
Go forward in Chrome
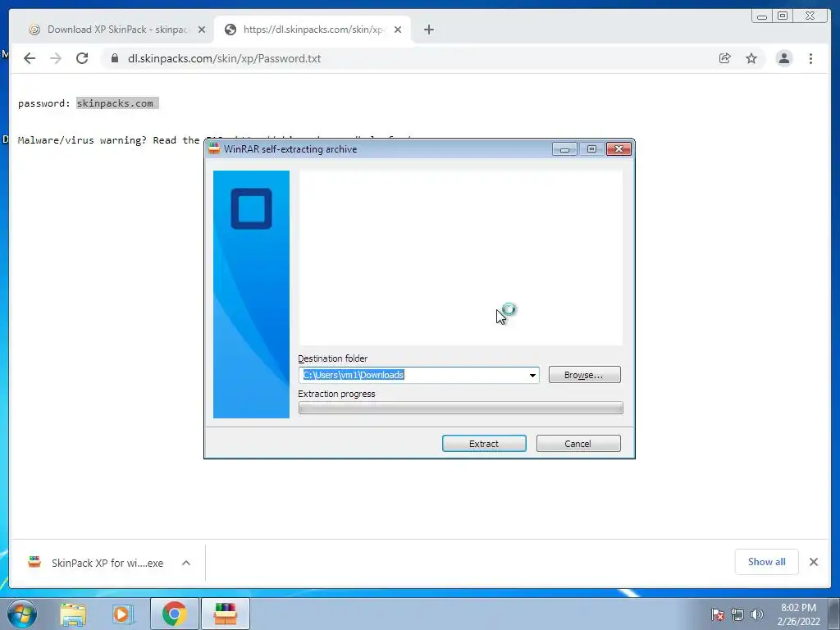click(x=56, y=58)
